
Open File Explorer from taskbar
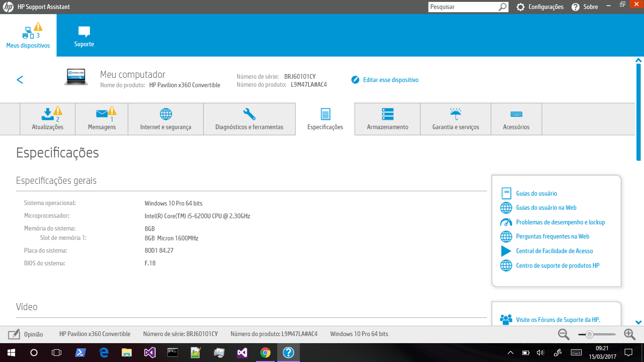click(x=127, y=353)
